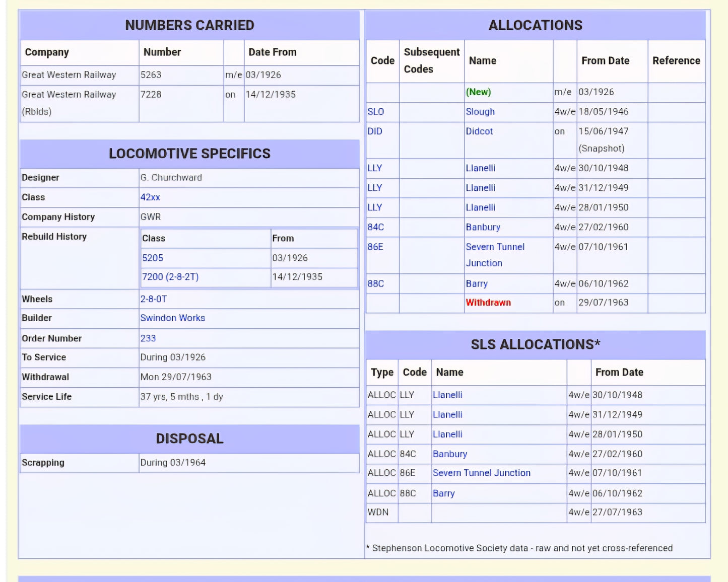Open the SLO shed code link

376,112
